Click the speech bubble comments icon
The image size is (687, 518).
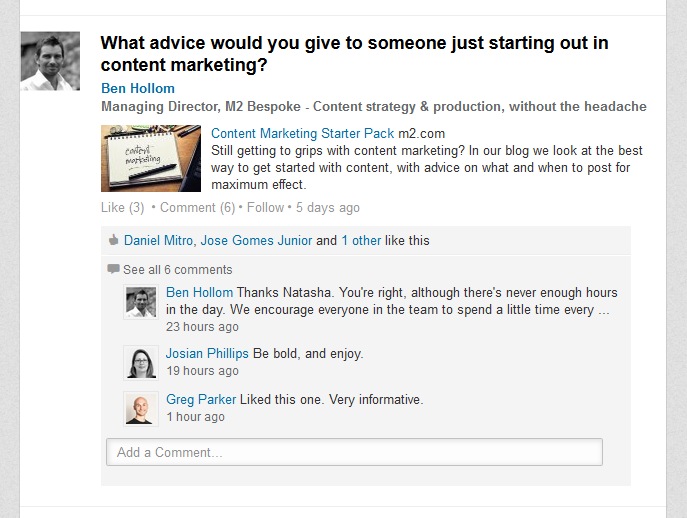click(x=113, y=270)
